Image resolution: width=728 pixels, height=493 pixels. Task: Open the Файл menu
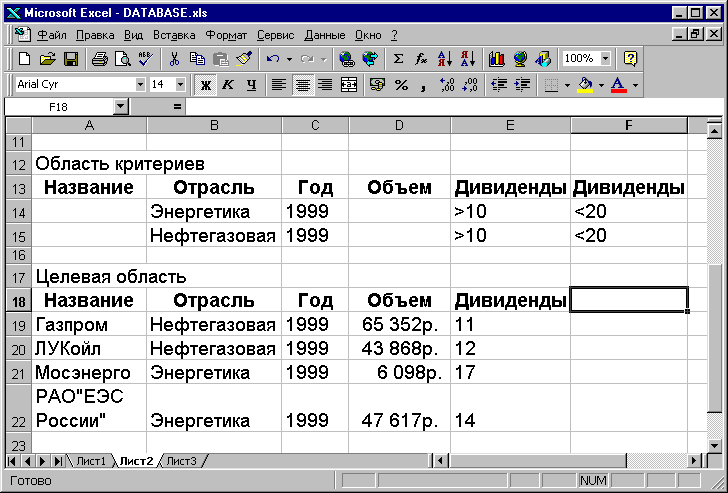52,35
